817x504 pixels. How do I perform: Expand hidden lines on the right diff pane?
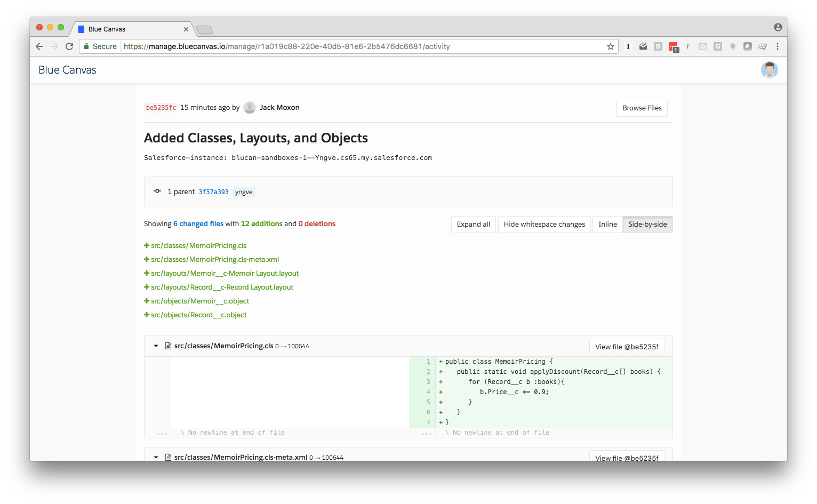(426, 433)
